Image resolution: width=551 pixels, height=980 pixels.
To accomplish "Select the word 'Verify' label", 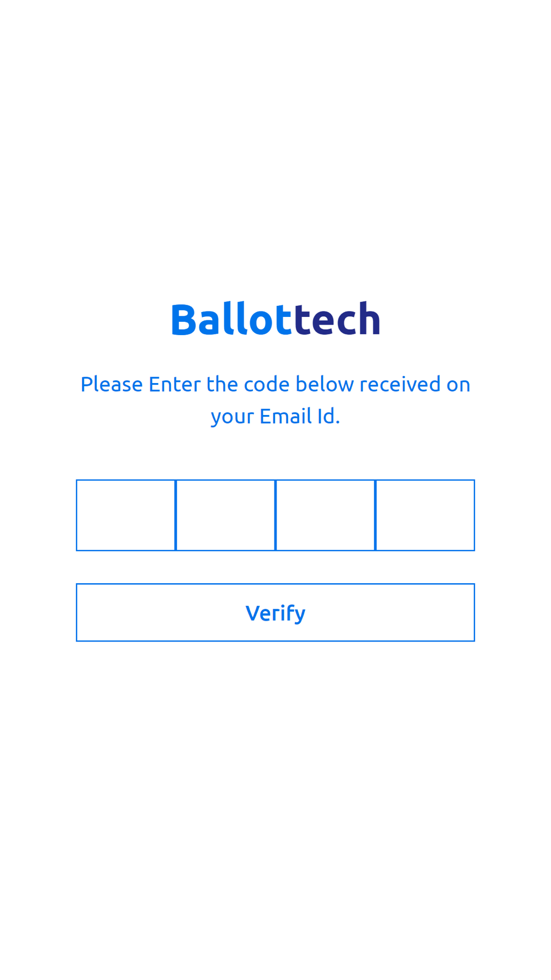I will click(275, 613).
